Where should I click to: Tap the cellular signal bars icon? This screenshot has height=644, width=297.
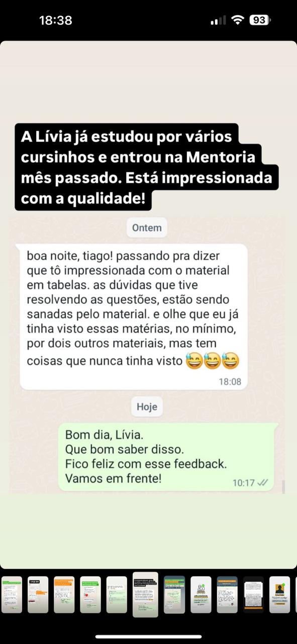pyautogui.click(x=218, y=21)
